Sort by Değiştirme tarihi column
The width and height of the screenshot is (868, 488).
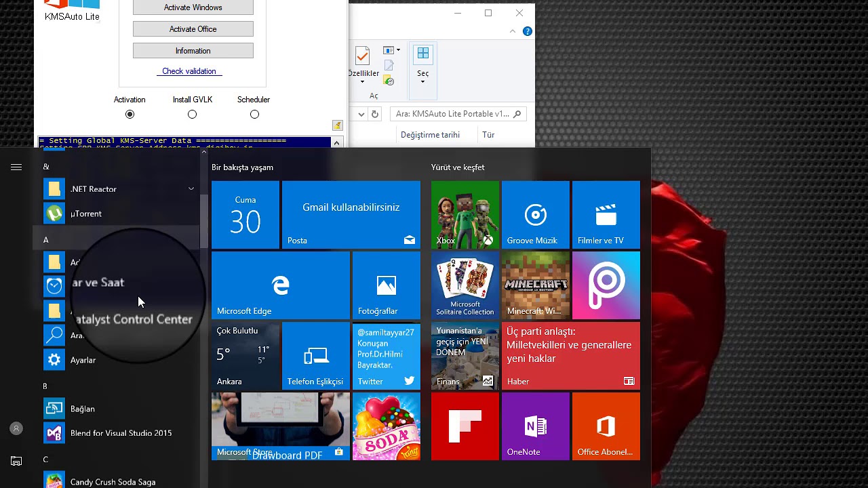430,135
